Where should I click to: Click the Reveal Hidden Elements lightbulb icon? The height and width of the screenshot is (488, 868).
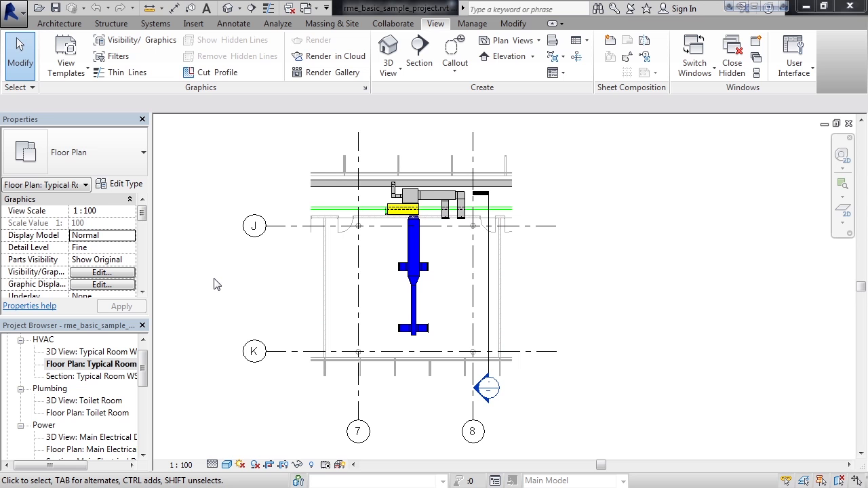point(311,464)
